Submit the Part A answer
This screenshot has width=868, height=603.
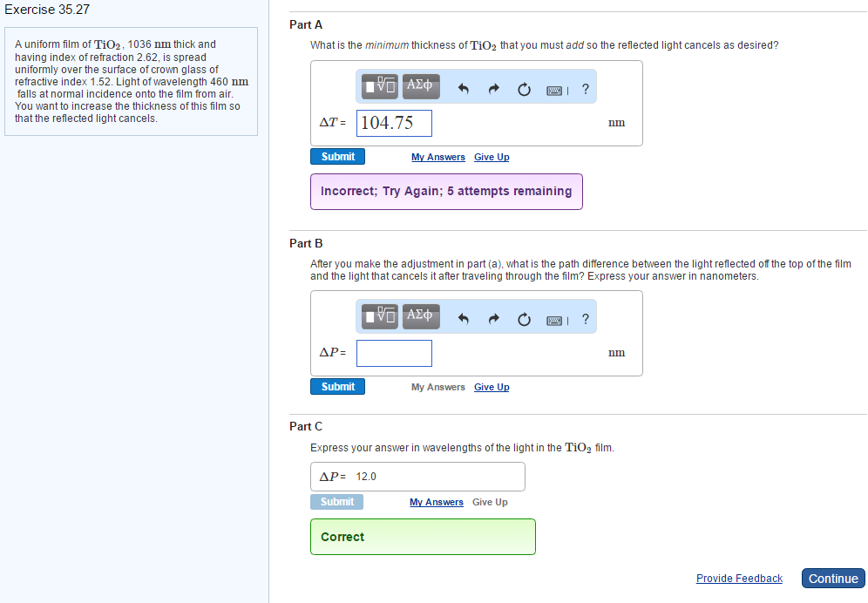[337, 157]
